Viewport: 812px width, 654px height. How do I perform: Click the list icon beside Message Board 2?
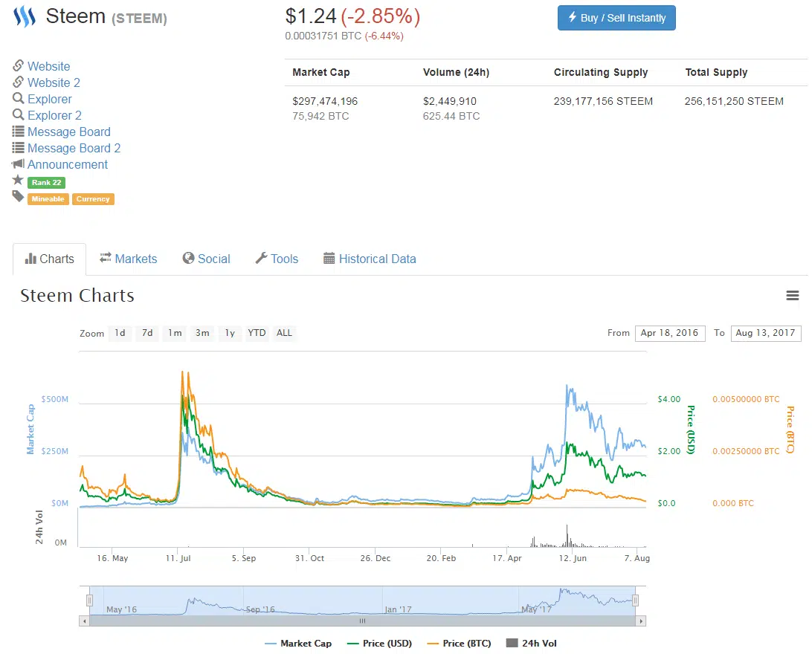pos(18,148)
